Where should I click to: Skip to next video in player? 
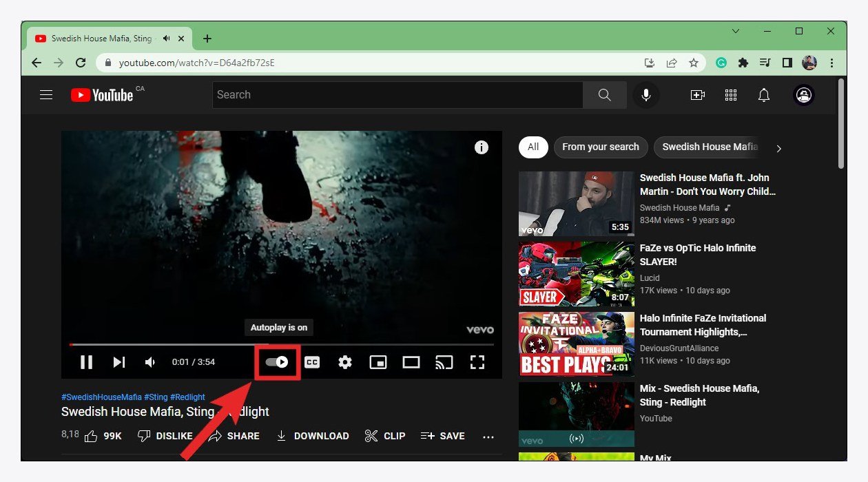point(119,362)
